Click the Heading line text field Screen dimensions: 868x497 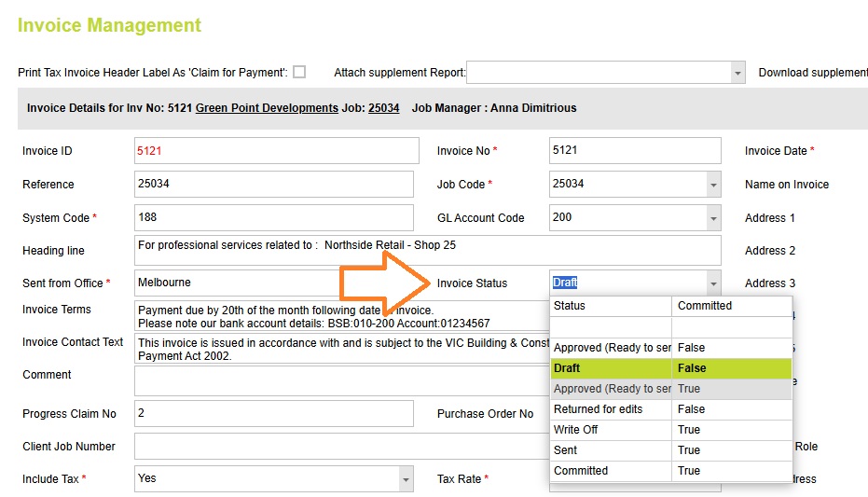point(428,250)
